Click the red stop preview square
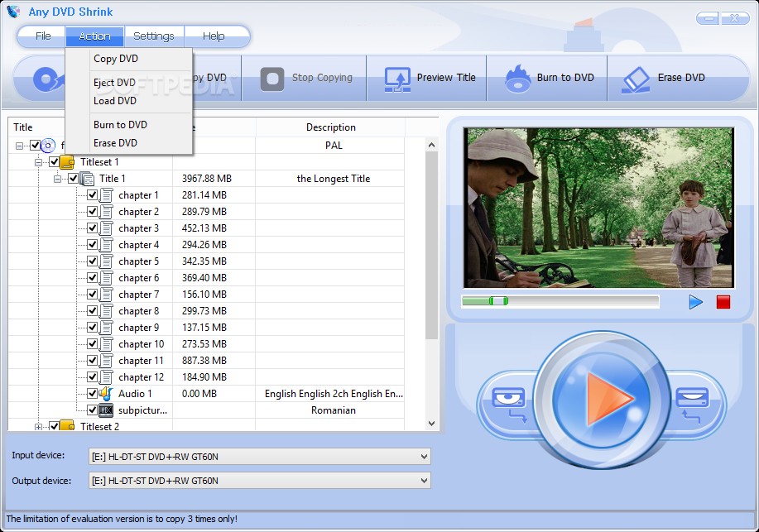Viewport: 759px width, 532px height. 723,302
